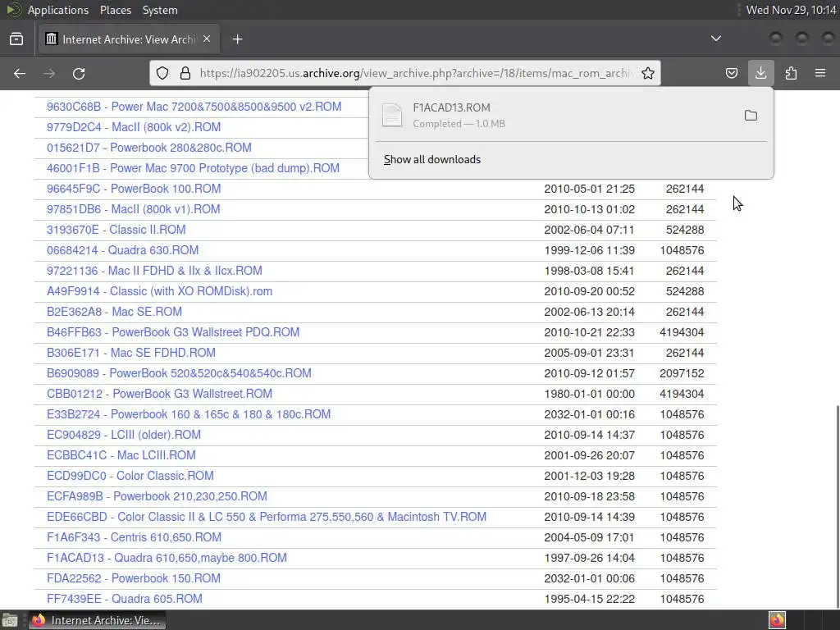Screen dimensions: 840x630
Task: Open the Save to Pocket icon
Action: [x=731, y=73]
